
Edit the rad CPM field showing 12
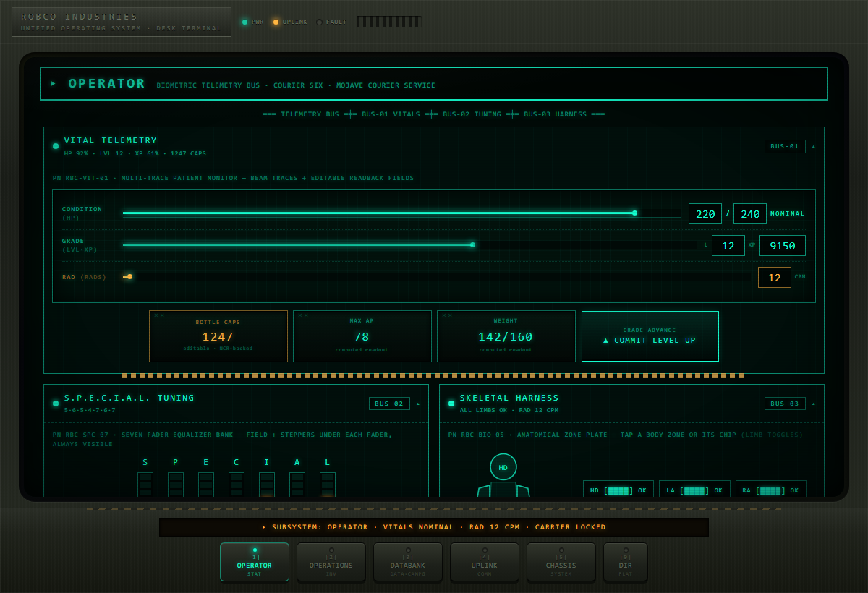point(775,278)
